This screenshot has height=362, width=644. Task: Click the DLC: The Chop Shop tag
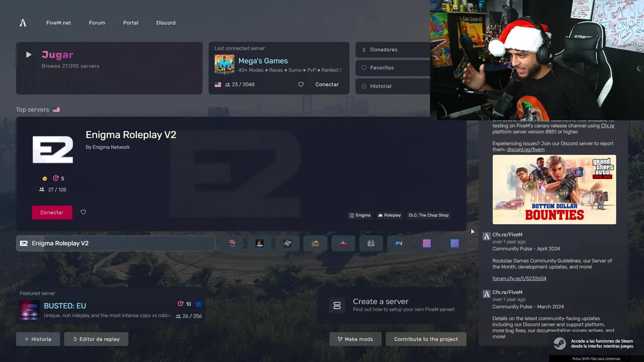pyautogui.click(x=429, y=215)
